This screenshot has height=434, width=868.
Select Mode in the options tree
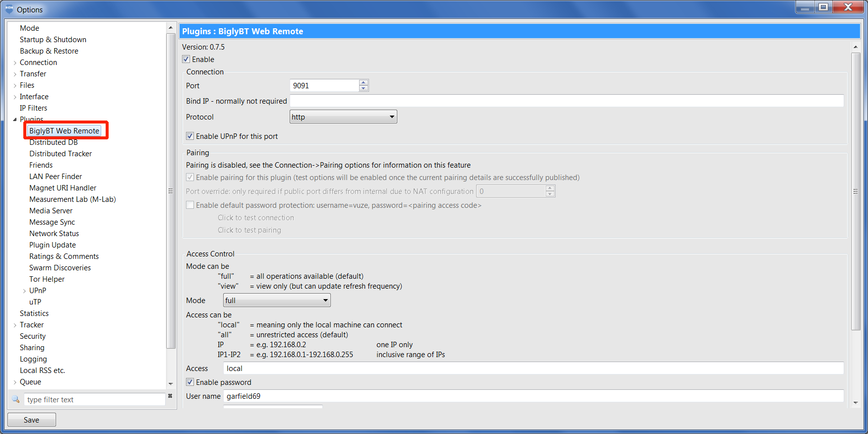click(x=29, y=28)
